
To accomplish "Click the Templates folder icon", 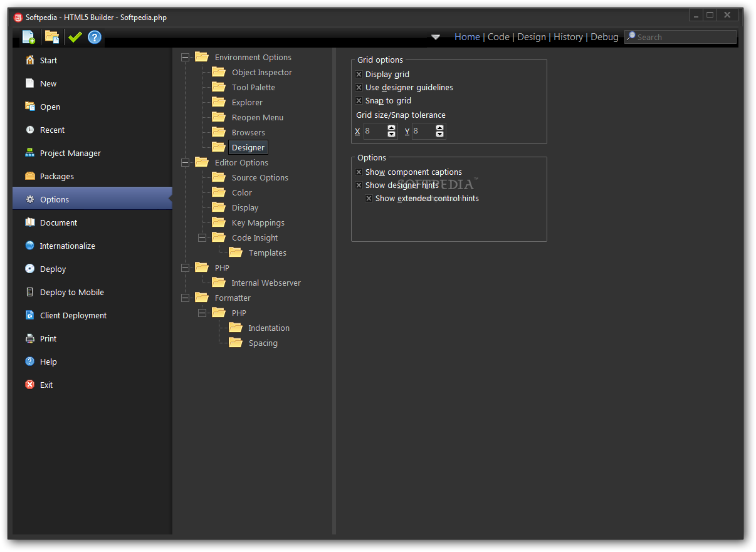I will click(x=236, y=252).
